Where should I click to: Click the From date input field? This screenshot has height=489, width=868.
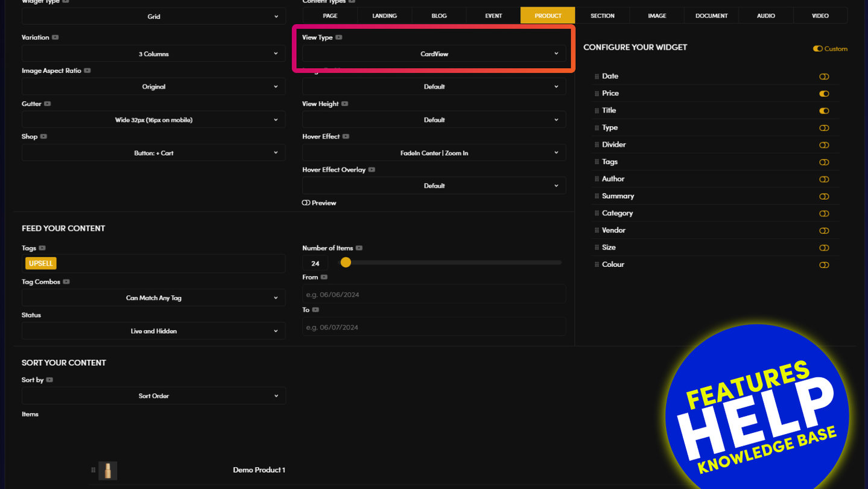[434, 295]
